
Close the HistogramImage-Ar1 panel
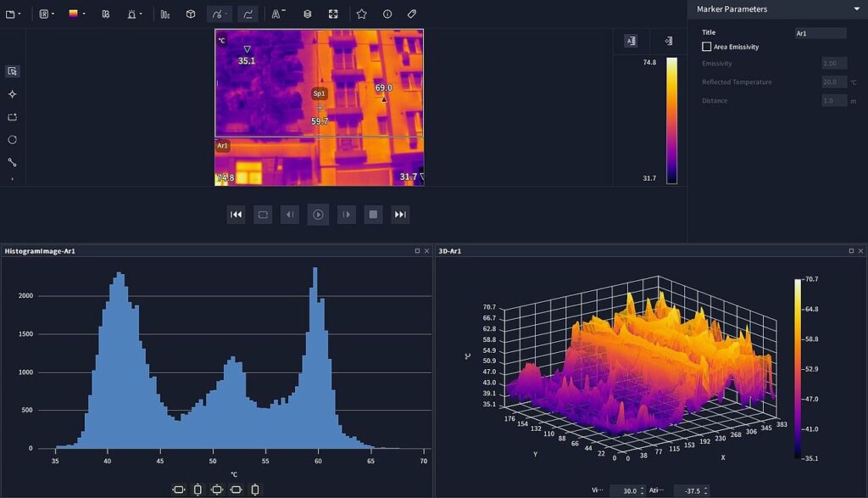(x=427, y=251)
